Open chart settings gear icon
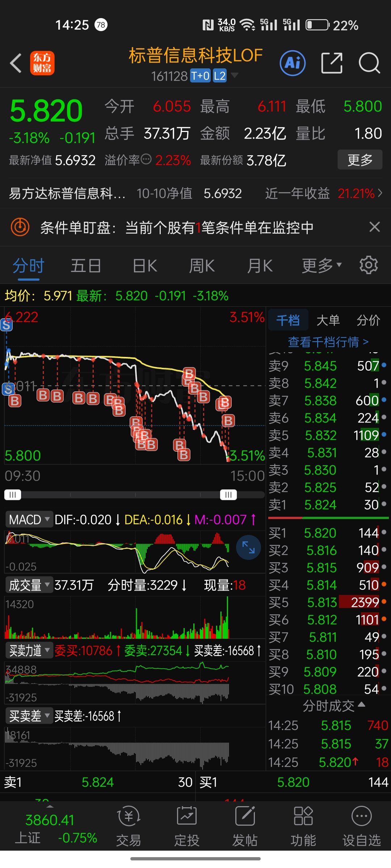The image size is (391, 868). [x=369, y=265]
